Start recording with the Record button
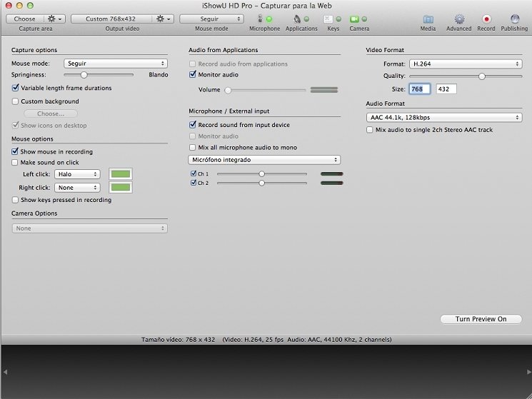 click(x=486, y=19)
